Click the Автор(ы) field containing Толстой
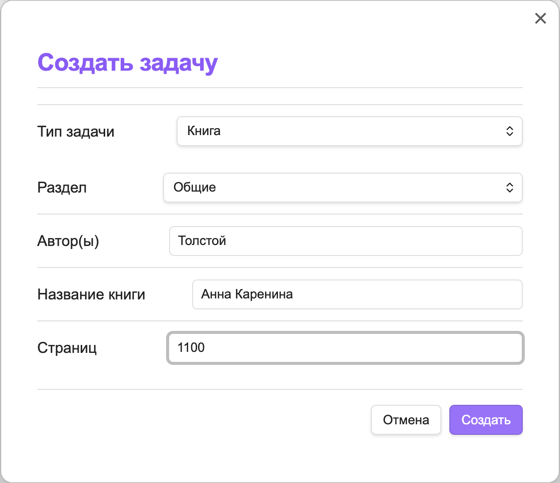560x483 pixels. point(346,241)
